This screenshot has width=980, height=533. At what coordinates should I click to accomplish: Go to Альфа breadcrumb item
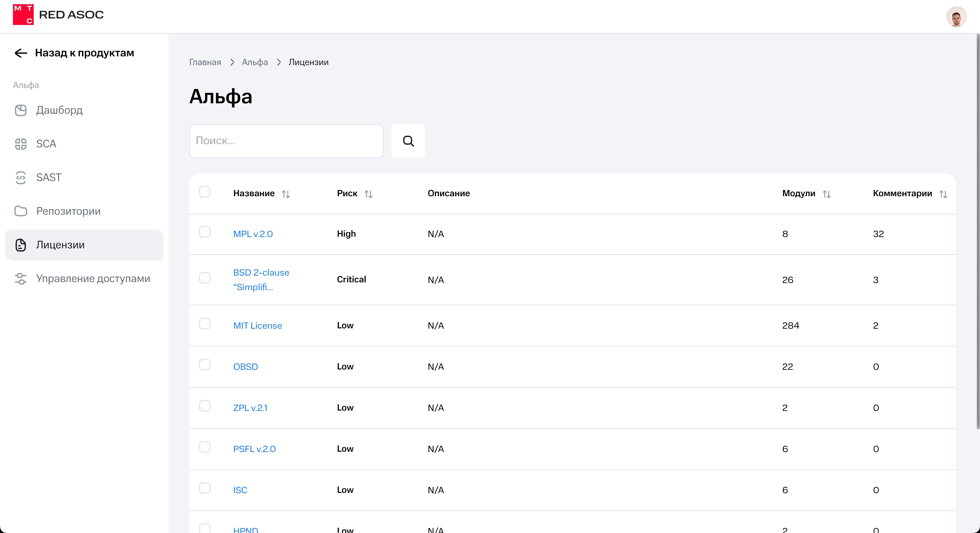click(x=254, y=62)
